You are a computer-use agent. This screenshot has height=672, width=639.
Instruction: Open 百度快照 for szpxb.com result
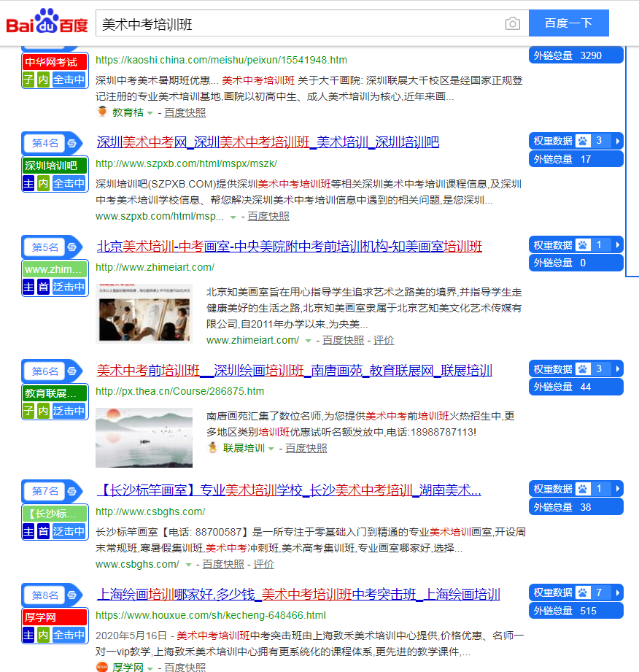(x=268, y=217)
